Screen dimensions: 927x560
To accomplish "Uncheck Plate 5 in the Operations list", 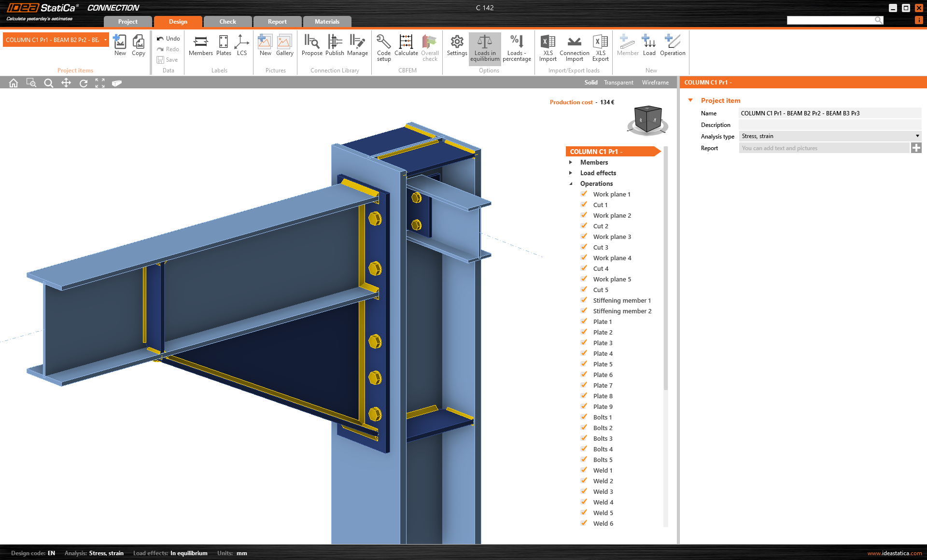I will tap(584, 364).
